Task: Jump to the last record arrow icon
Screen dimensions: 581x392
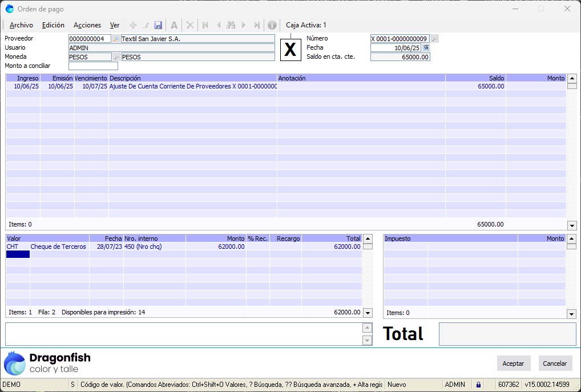Action: tap(257, 25)
